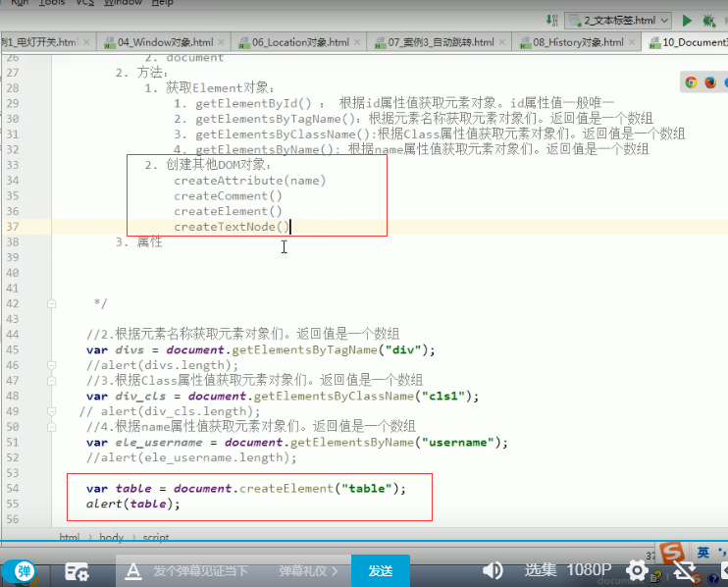Switch to 10_Document tab

pos(689,42)
